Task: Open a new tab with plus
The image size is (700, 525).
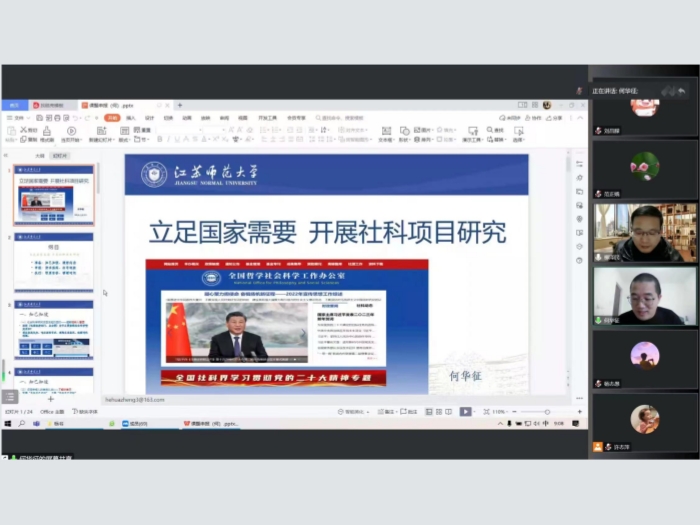Action: pos(180,105)
